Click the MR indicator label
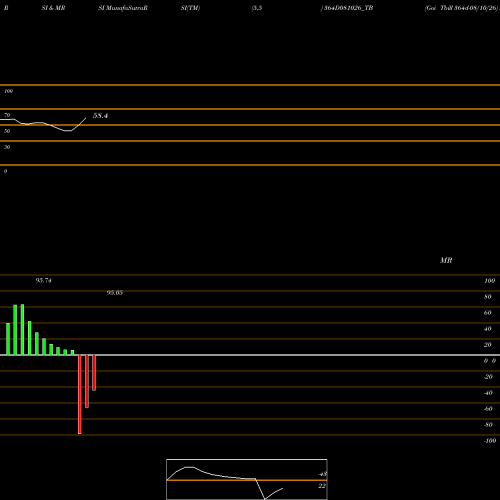 446,260
